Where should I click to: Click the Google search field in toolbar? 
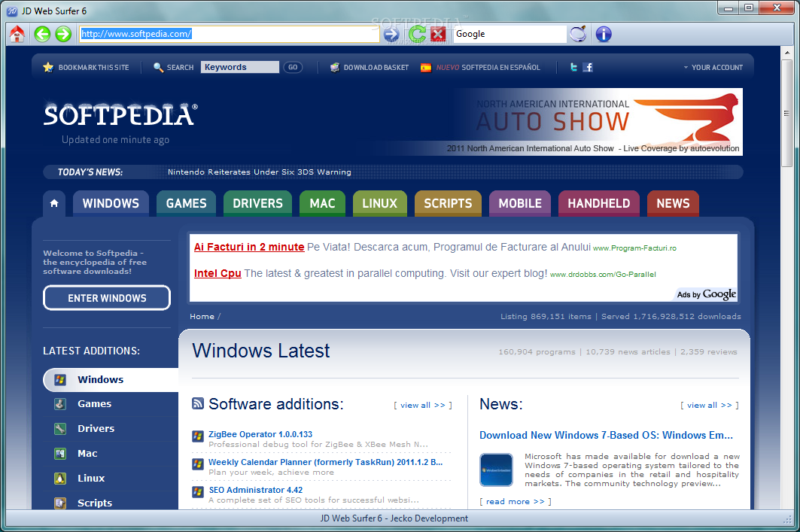(x=510, y=34)
